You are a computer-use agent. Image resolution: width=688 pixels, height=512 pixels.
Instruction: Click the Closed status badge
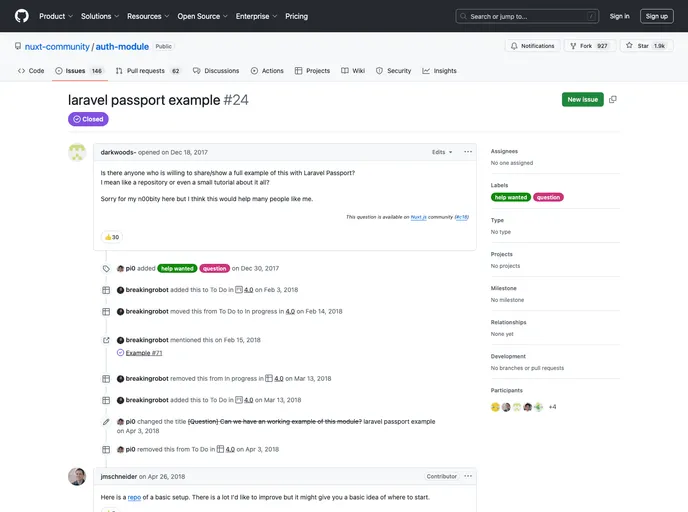pyautogui.click(x=88, y=119)
